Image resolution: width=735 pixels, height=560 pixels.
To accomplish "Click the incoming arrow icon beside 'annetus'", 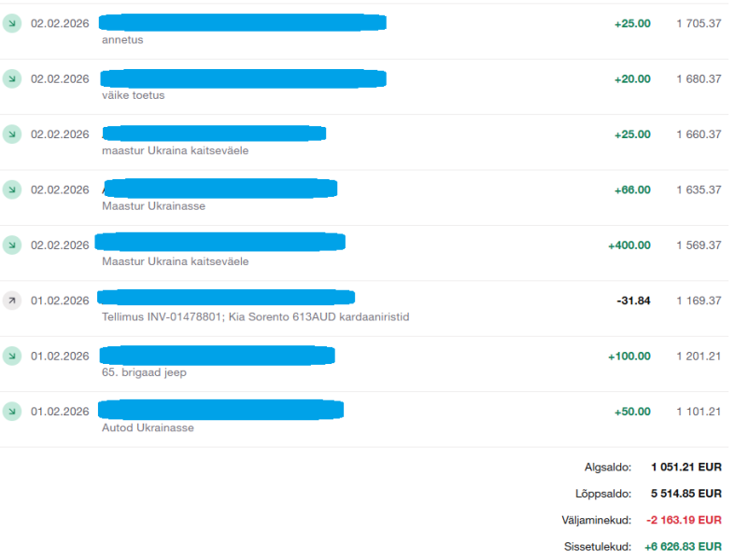I will 11,23.
